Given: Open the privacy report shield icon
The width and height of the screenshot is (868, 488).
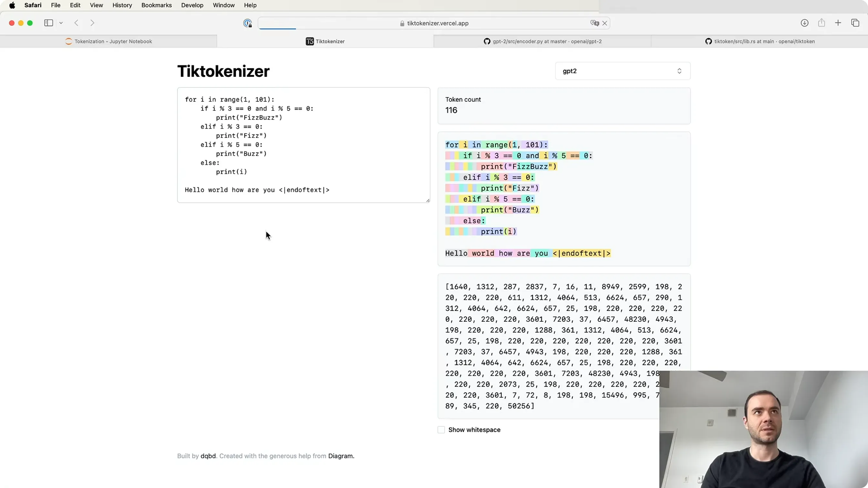Looking at the screenshot, I should 248,23.
